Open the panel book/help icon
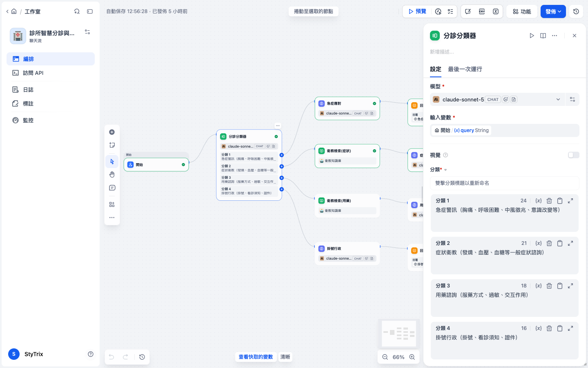The width and height of the screenshot is (588, 368). [543, 36]
